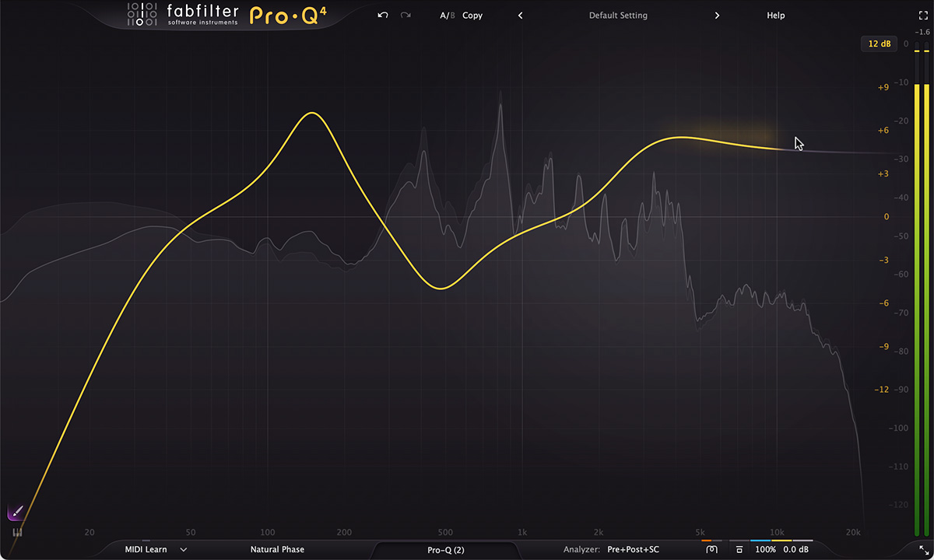Open the MIDI Learn dropdown arrow
Viewport: 934px width, 560px height.
[184, 550]
